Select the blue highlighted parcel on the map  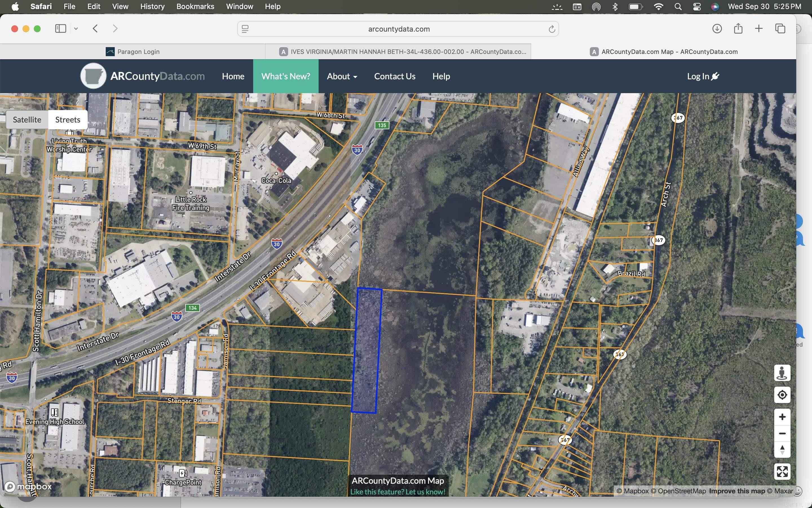(x=367, y=351)
